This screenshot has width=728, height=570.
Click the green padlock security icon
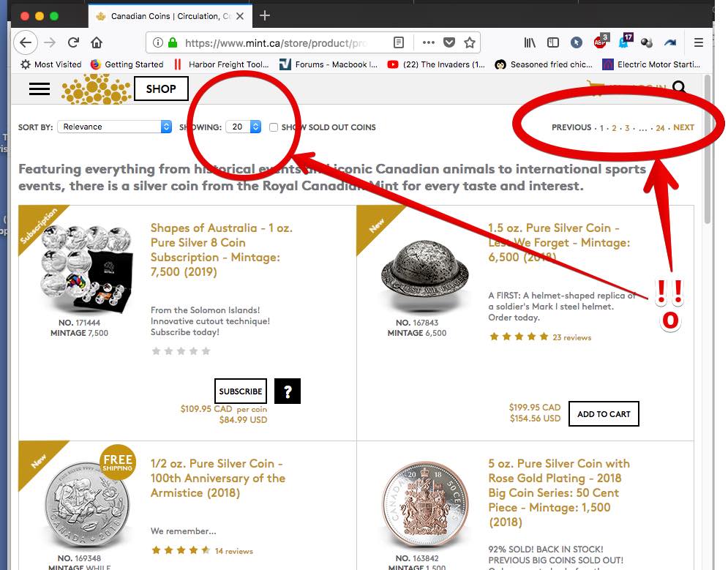point(173,42)
